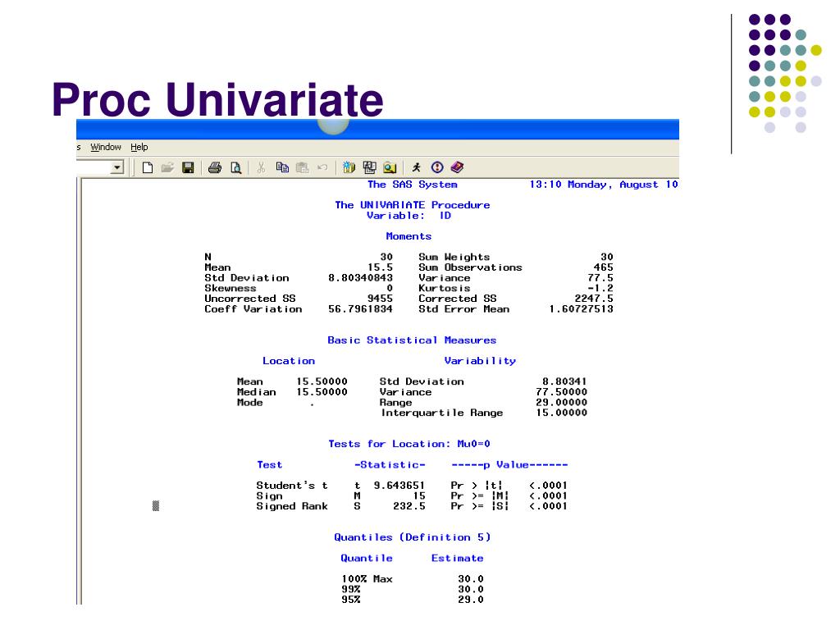Screen dimensions: 840x630
Task: Click the Coeff Variation value 56.7961834
Action: pos(361,309)
